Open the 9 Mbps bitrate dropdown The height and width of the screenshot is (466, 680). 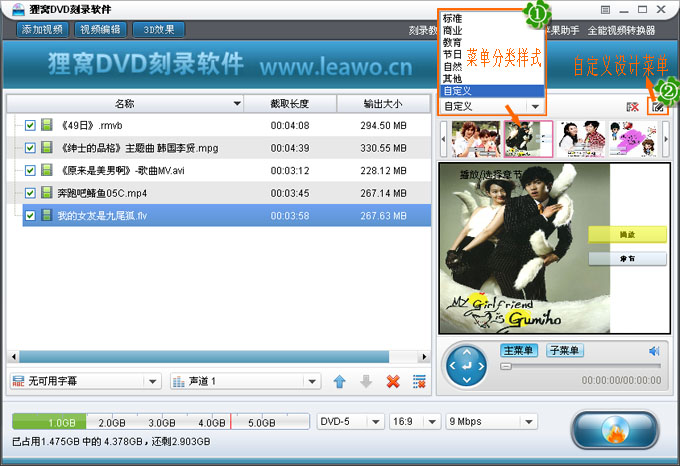coord(529,421)
